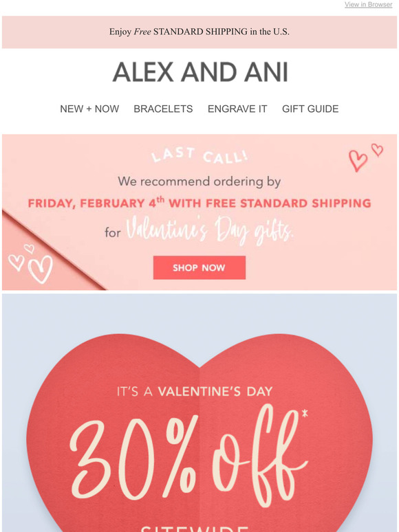Screen dimensions: 399x532
Task: Click the Friday, February 4th shipping text
Action: (x=199, y=203)
